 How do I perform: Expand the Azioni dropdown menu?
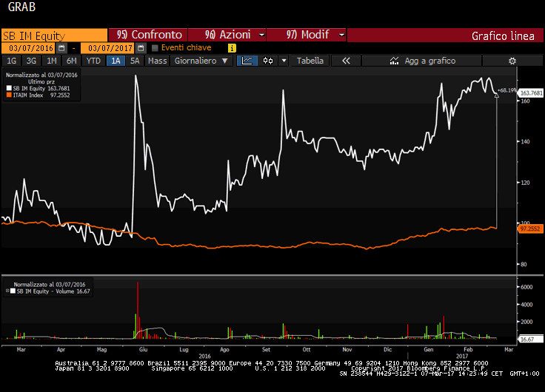pos(228,35)
